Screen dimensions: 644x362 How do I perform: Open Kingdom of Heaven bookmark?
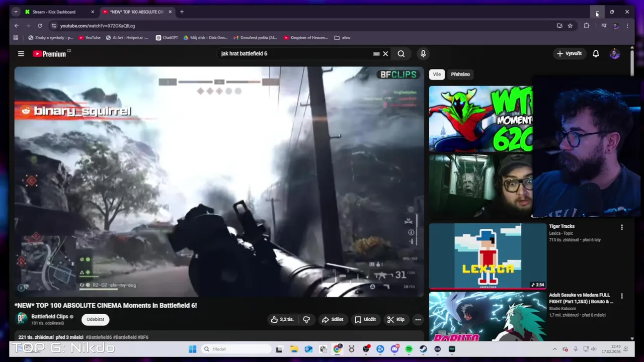(306, 38)
